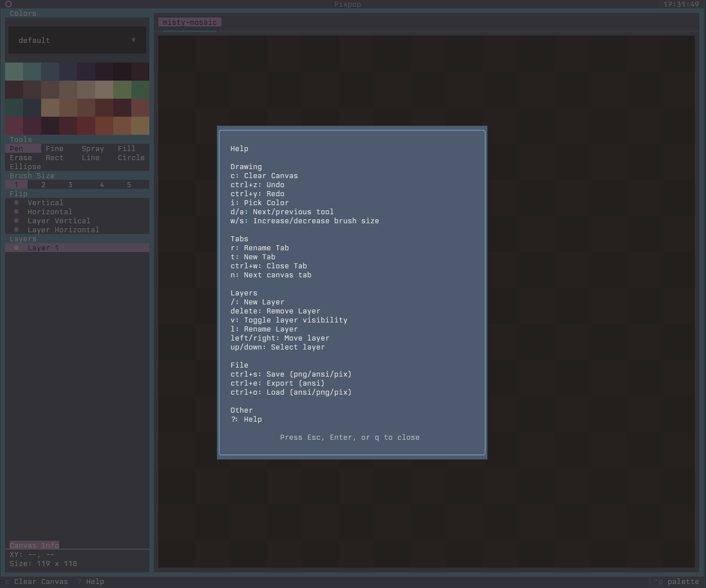Click the Brush Size heading
Screen dimensions: 706x588
[x=32, y=176]
